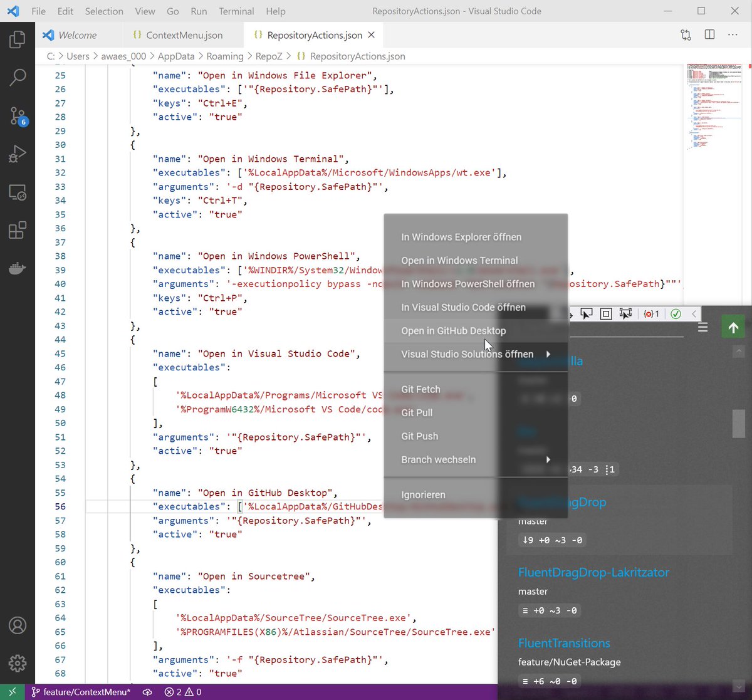Open the Go menu
The height and width of the screenshot is (700, 752).
click(173, 11)
